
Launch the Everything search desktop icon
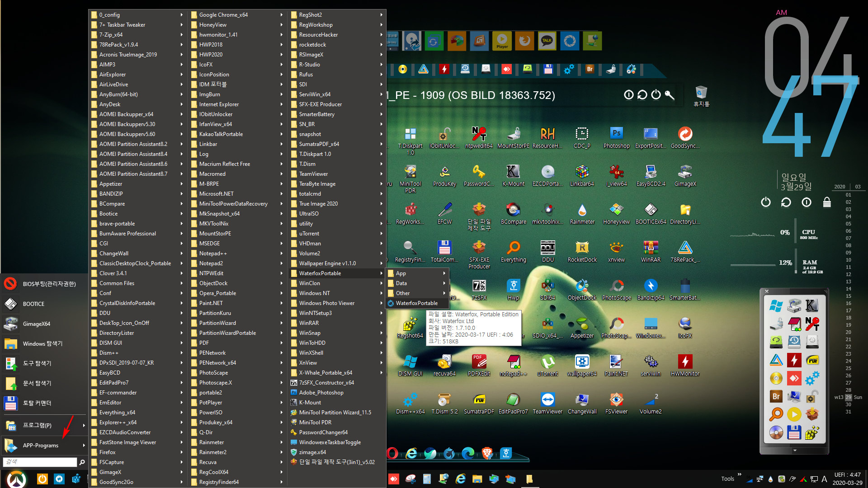(x=513, y=252)
